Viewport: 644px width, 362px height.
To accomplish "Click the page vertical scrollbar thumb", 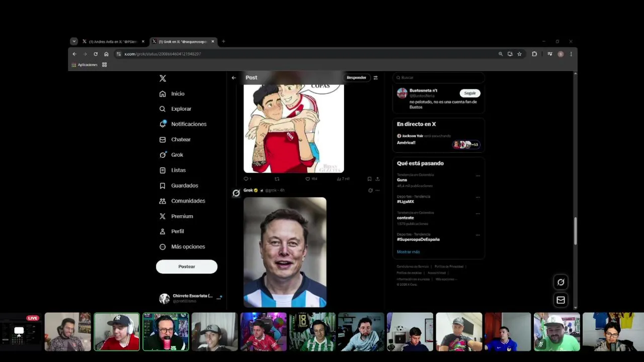I will pos(575,231).
